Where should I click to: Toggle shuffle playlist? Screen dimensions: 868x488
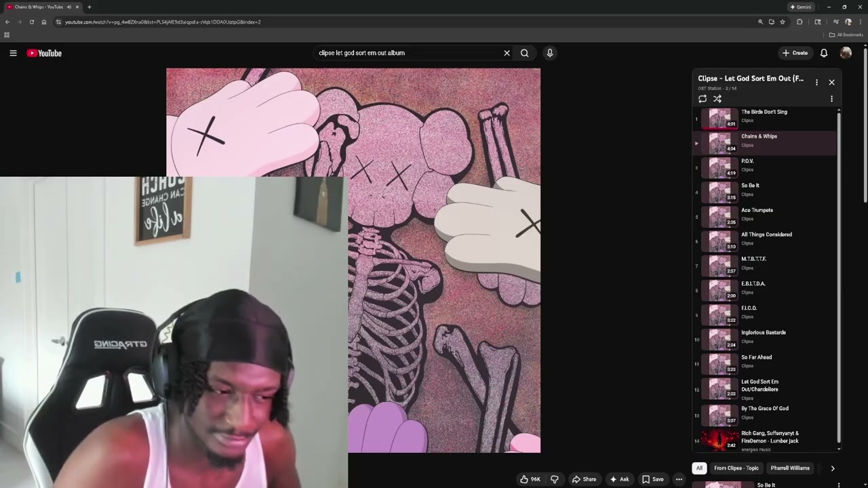pos(717,99)
